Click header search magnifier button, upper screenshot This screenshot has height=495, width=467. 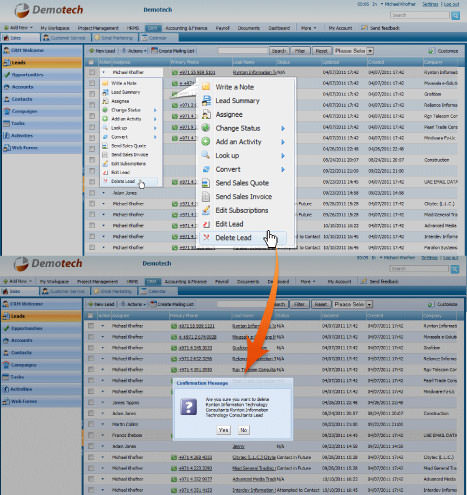[x=455, y=15]
